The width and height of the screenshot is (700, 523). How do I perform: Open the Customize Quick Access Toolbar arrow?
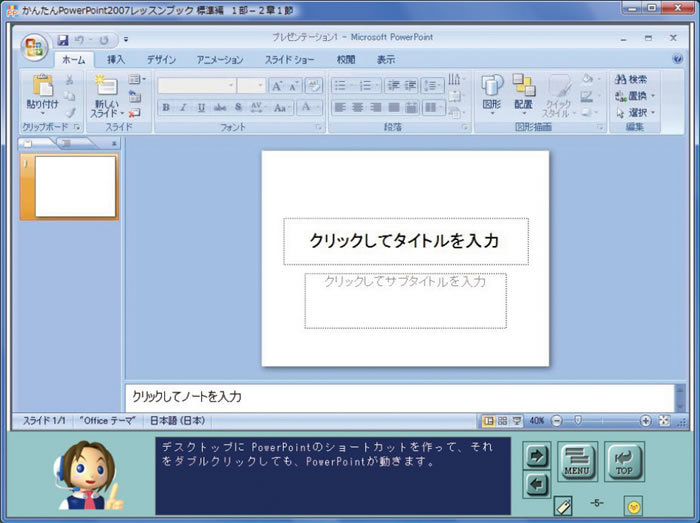(x=126, y=40)
